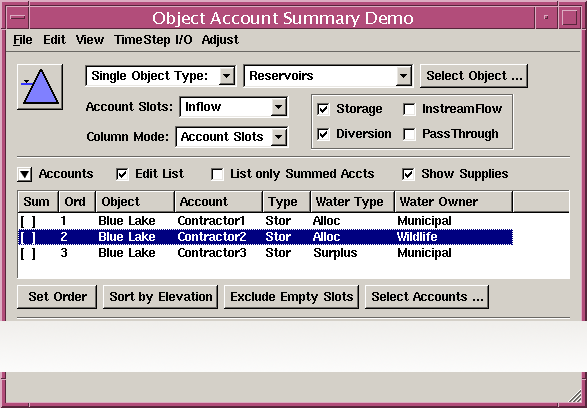Enable the InstreamFlow checkbox
The width and height of the screenshot is (587, 408).
pyautogui.click(x=409, y=109)
